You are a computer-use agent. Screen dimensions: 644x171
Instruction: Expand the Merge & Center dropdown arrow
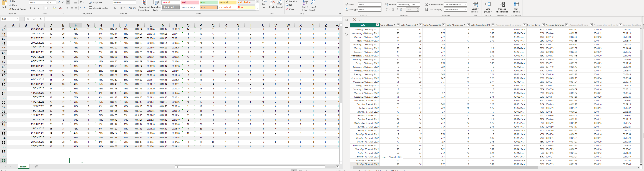(110, 8)
